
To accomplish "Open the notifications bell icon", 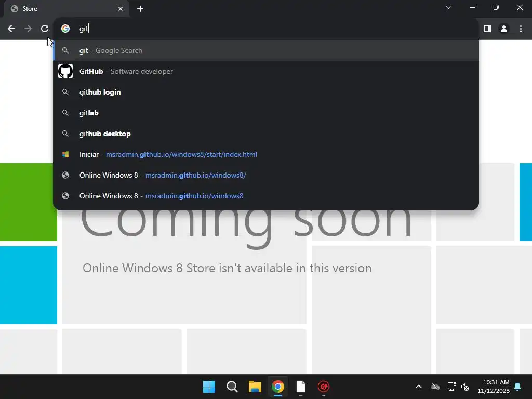I will (x=517, y=387).
